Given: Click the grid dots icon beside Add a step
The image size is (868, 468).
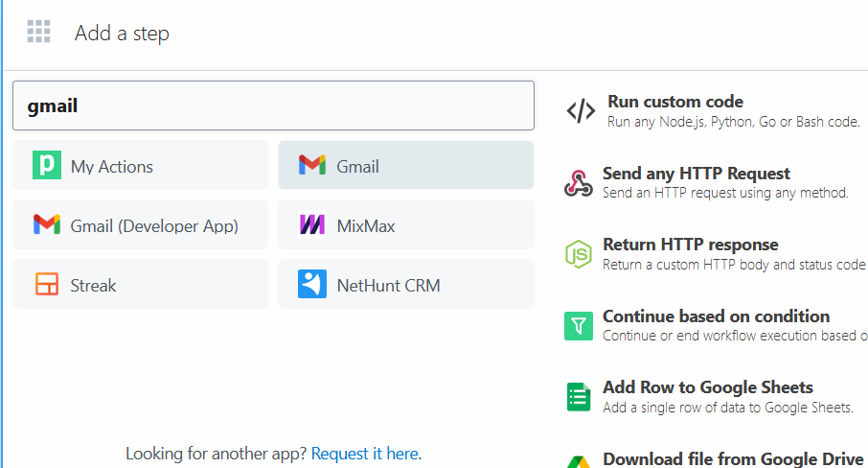Looking at the screenshot, I should point(38,33).
